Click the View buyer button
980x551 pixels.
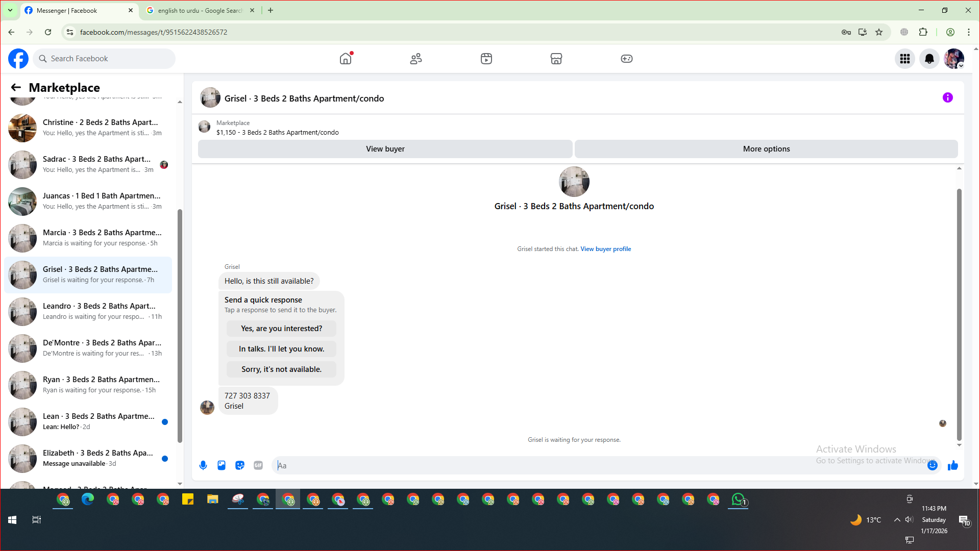tap(385, 149)
